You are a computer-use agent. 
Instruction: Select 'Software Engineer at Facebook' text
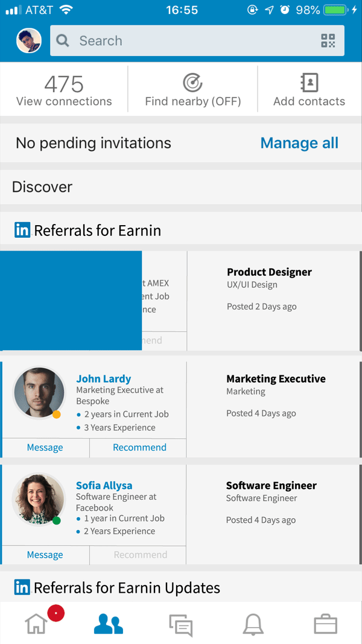[116, 502]
